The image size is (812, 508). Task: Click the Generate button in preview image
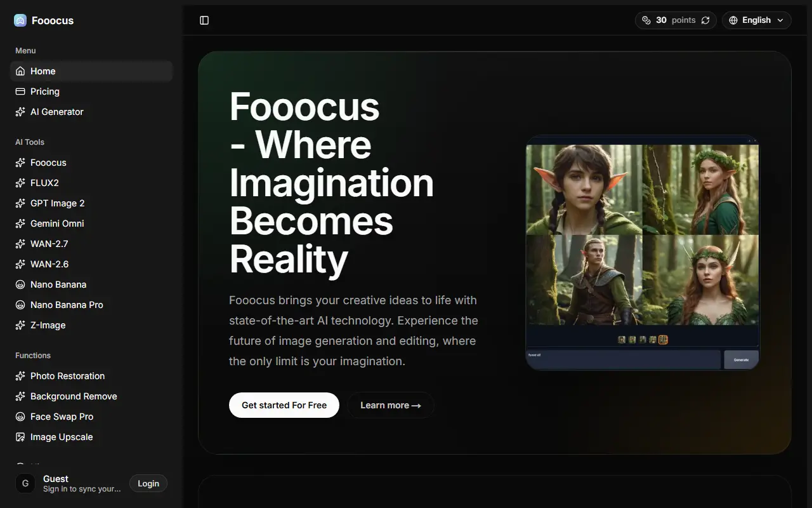741,359
